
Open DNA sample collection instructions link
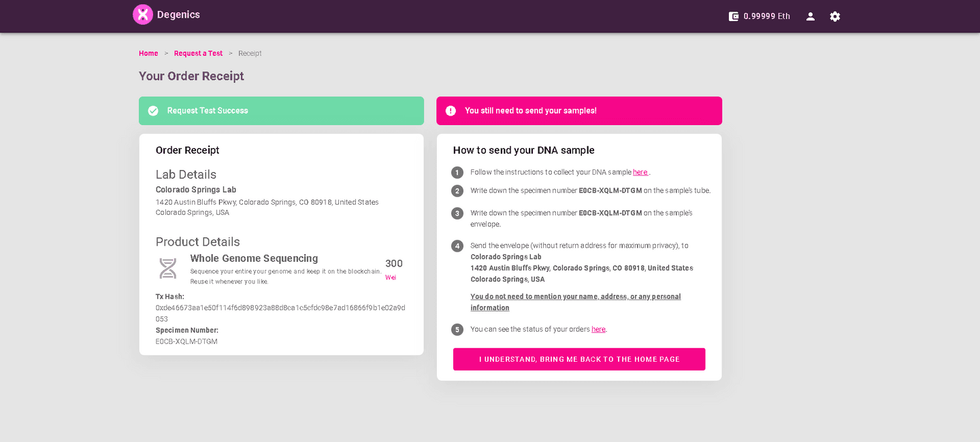640,172
